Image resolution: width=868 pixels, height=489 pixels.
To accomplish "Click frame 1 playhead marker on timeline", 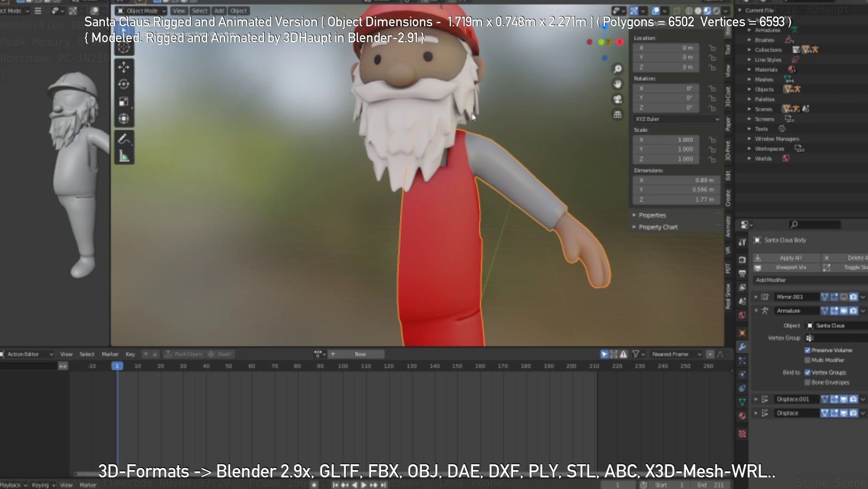I will coord(117,366).
